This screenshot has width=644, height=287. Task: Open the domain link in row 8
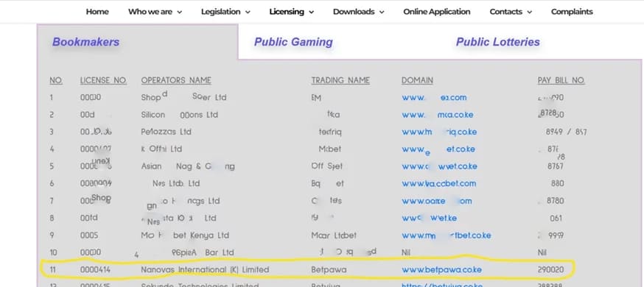(429, 218)
